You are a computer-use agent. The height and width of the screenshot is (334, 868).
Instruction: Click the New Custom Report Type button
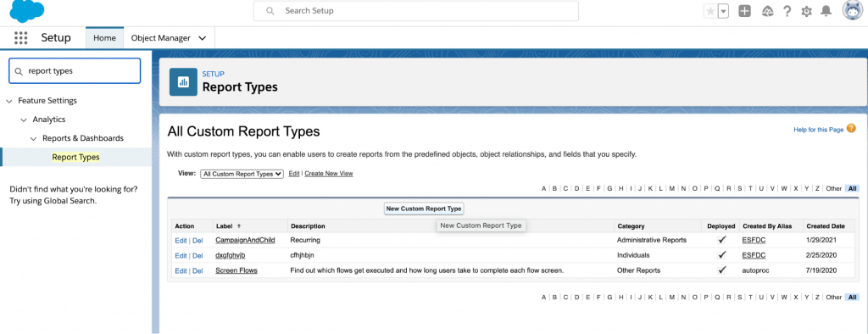[x=424, y=209]
